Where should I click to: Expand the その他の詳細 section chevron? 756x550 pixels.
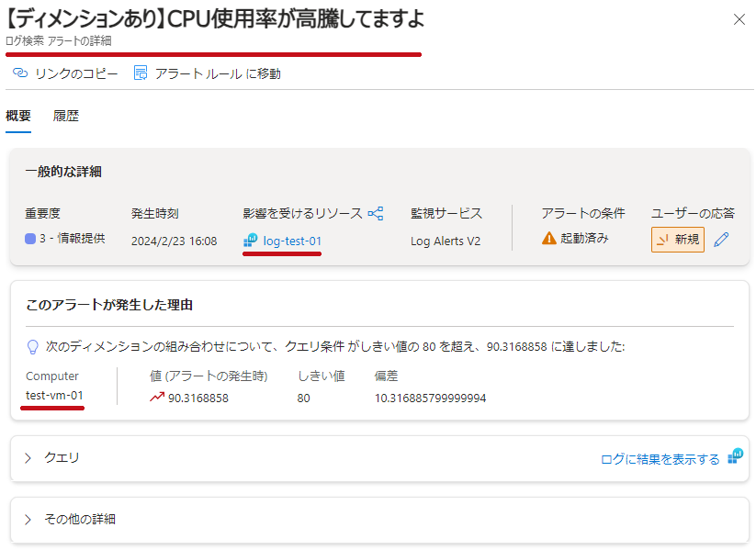point(28,520)
